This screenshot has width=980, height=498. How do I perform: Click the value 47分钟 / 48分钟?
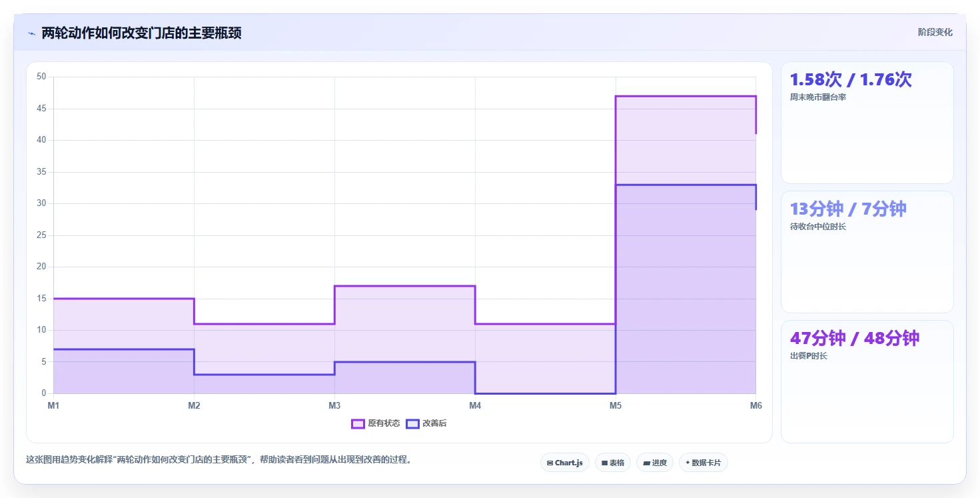[855, 338]
